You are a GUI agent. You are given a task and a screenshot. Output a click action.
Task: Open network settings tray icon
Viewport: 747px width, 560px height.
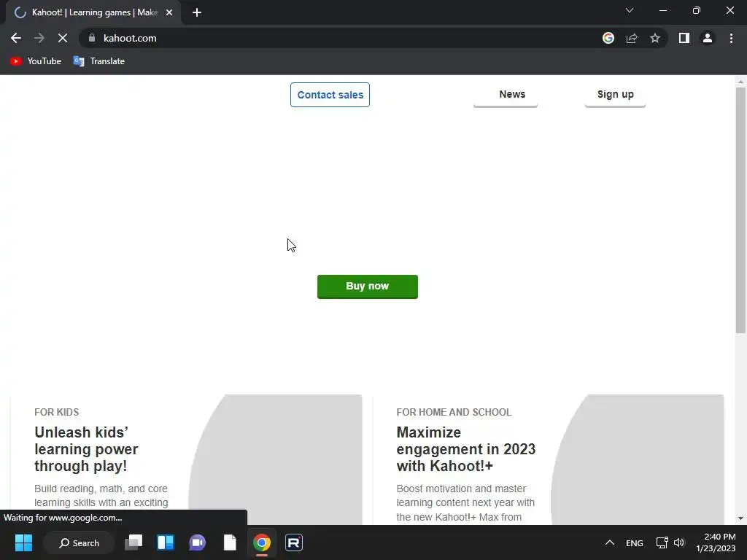[662, 542]
